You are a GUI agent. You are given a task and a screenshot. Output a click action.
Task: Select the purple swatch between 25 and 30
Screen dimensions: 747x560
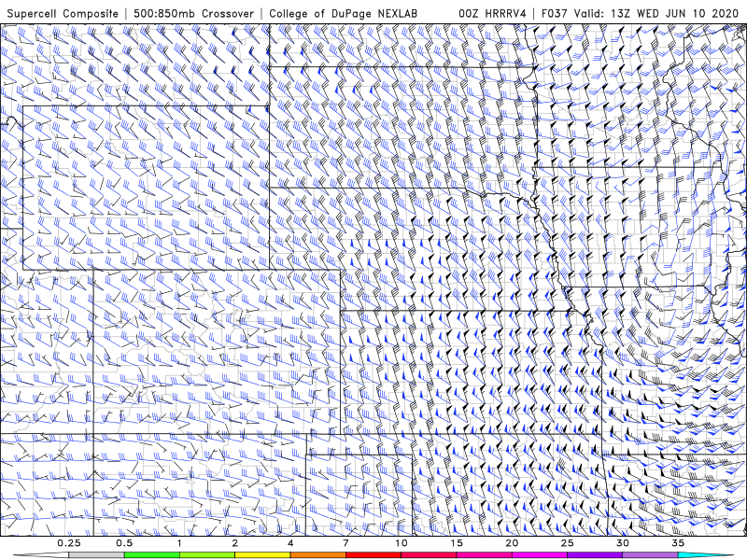click(x=595, y=555)
